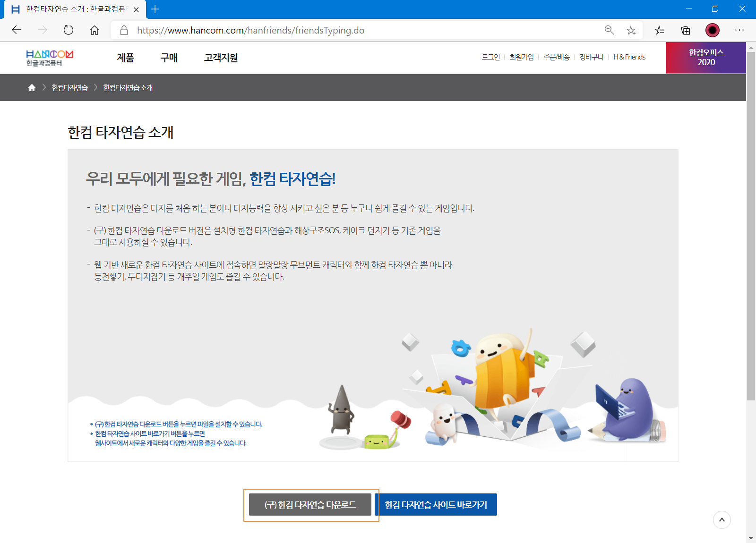The height and width of the screenshot is (543, 756).
Task: Open the zoom magnifier icon in address bar
Action: click(x=609, y=30)
